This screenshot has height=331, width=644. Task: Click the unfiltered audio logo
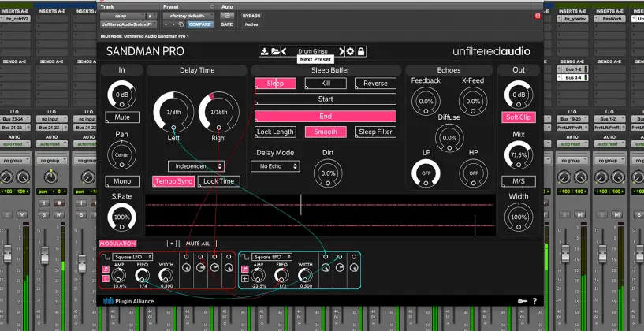click(x=491, y=51)
